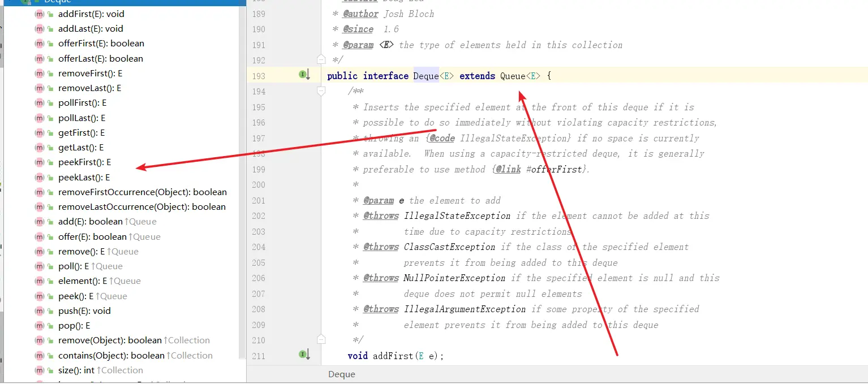This screenshot has height=384, width=868.
Task: Click the @param tag on line 191
Action: coord(358,45)
